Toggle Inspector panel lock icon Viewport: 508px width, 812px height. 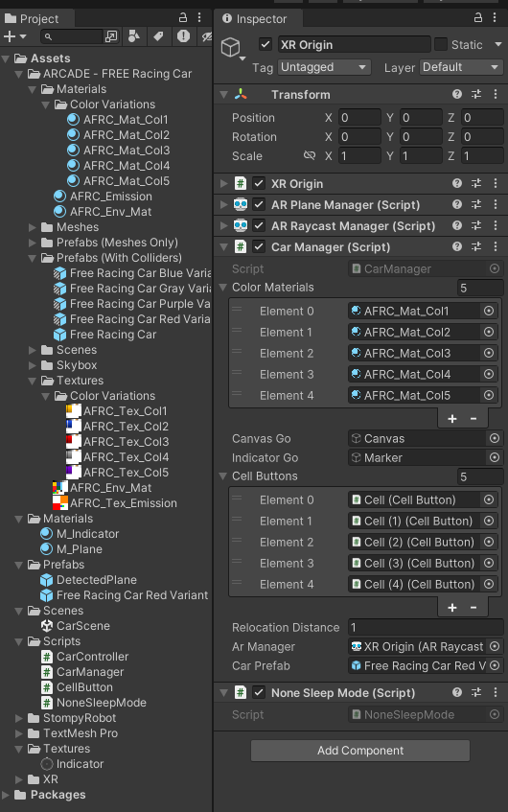pos(478,17)
